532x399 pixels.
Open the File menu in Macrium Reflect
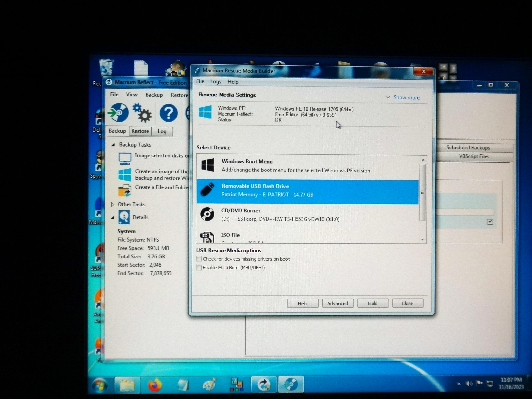114,94
